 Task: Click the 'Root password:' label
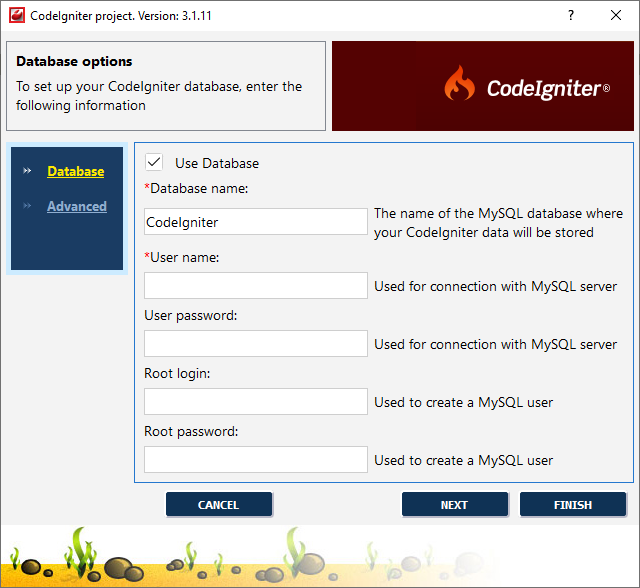(191, 432)
